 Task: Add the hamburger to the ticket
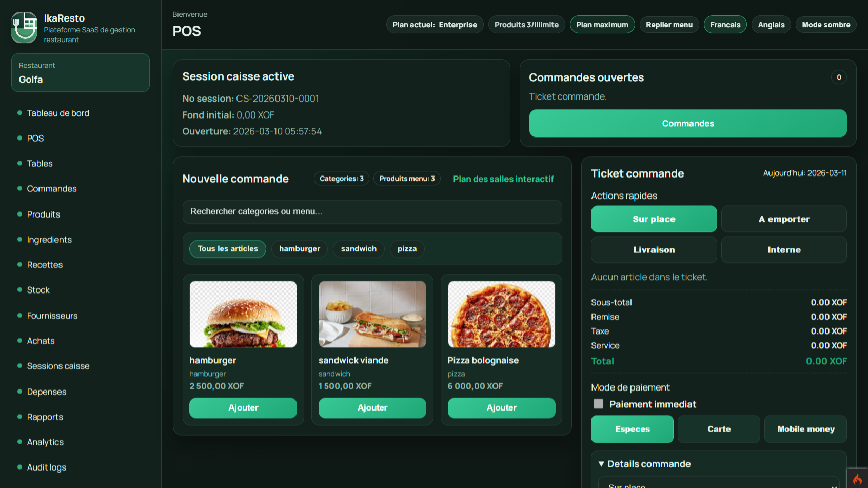tap(243, 408)
